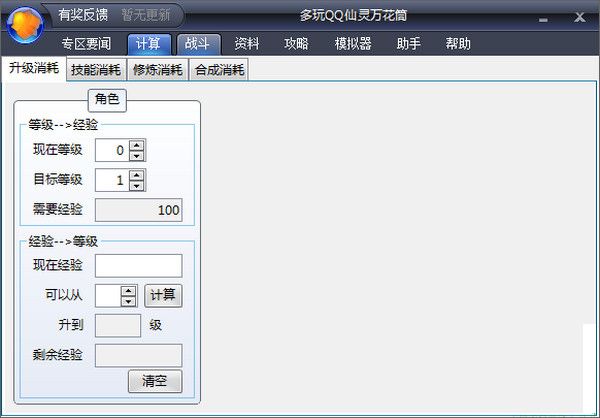600x418 pixels.
Task: Increase 目标等级 with the up arrow
Action: (x=137, y=175)
